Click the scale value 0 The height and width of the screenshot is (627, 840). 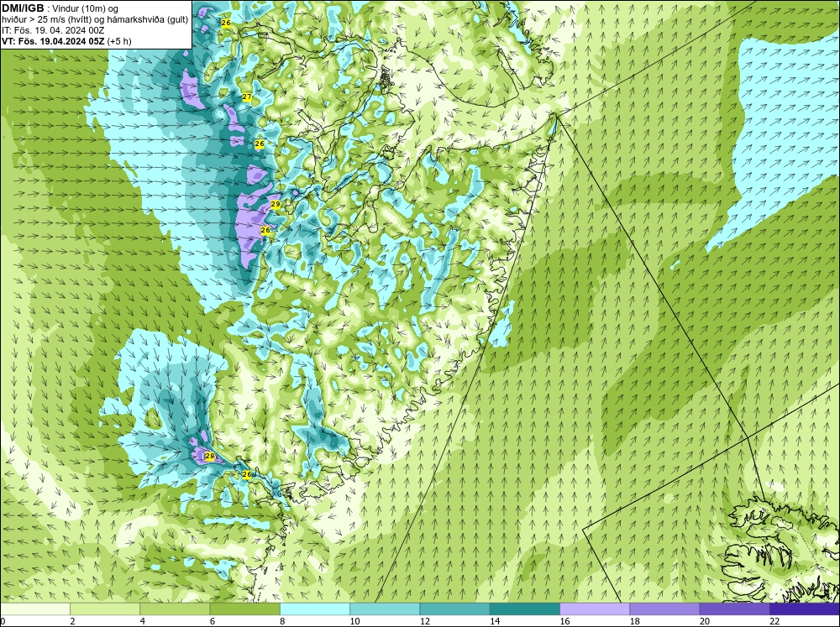coord(3,621)
